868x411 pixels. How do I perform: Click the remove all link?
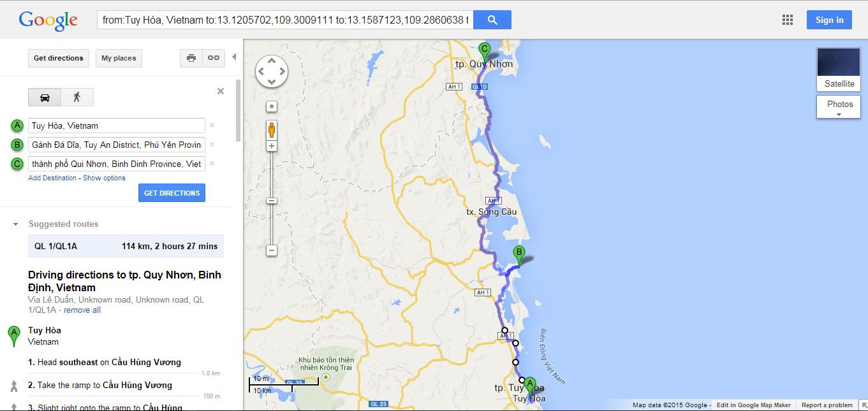tap(82, 310)
